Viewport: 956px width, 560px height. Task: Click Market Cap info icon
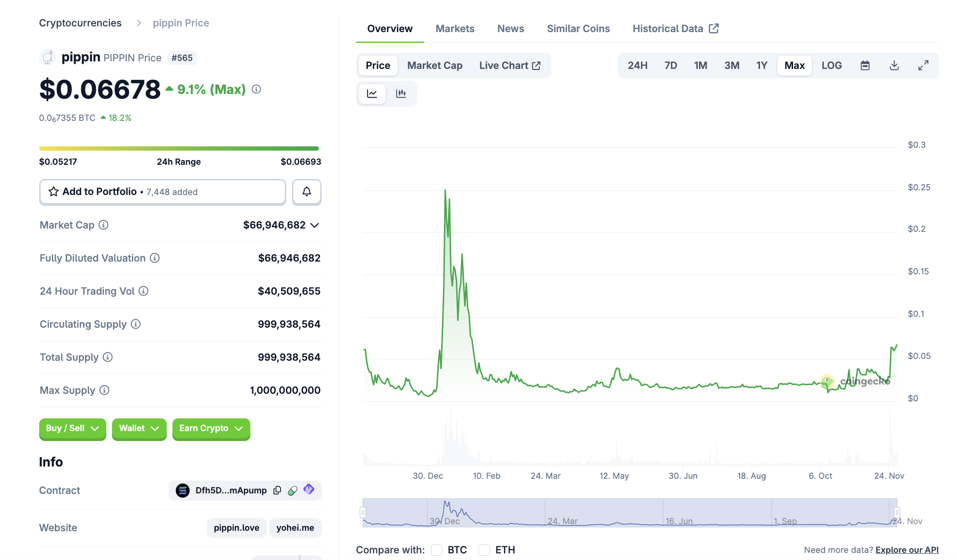(103, 225)
